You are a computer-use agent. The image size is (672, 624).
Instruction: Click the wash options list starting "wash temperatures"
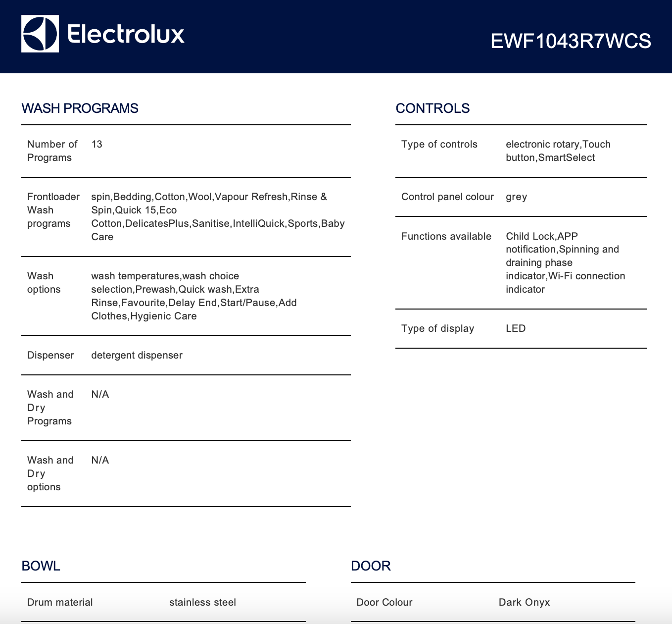click(x=194, y=296)
